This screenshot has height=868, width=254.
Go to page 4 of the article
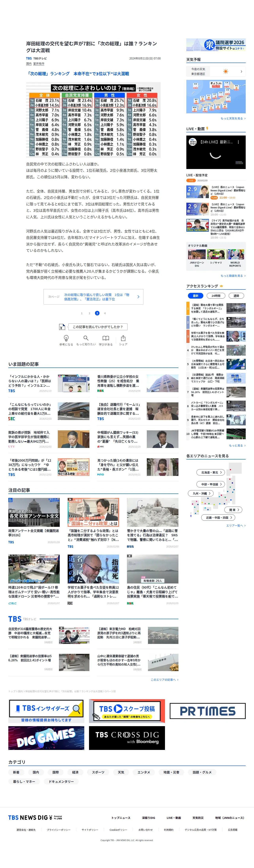(x=105, y=313)
